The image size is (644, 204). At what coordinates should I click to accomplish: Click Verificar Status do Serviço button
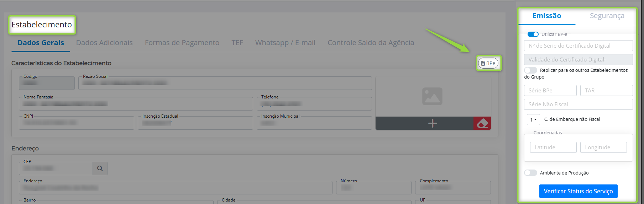point(578,191)
